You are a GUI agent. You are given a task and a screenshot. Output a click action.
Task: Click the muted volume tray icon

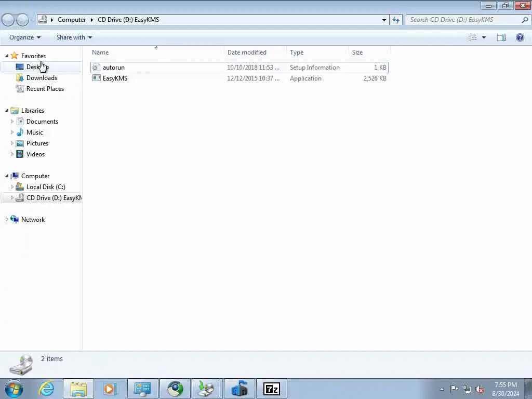[480, 389]
